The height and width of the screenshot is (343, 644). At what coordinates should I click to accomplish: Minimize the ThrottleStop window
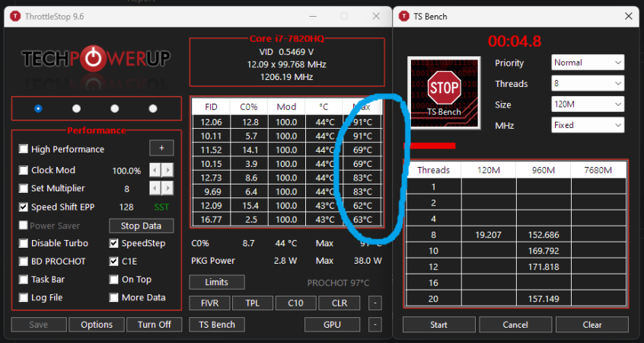(x=313, y=17)
